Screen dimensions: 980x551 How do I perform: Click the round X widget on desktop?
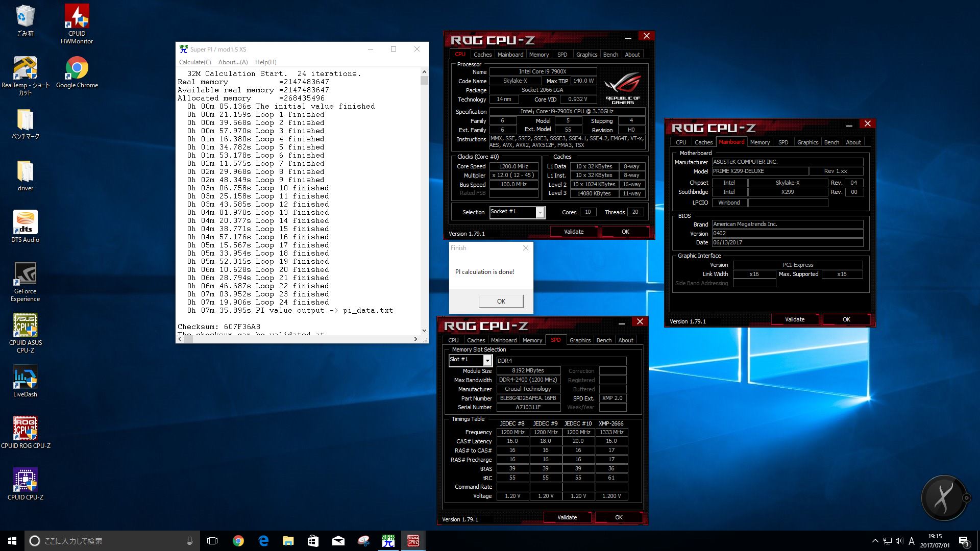(x=943, y=497)
